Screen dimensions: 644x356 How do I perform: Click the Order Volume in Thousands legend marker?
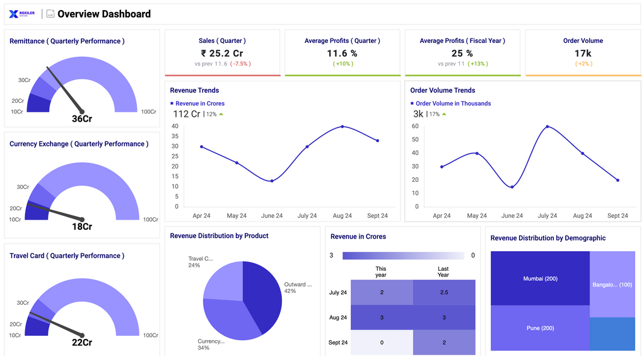tap(412, 104)
